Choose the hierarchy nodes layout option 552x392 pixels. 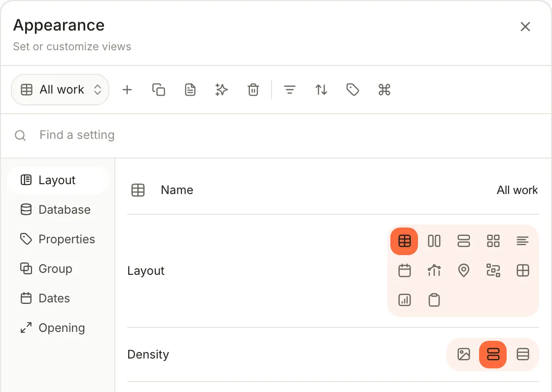[493, 270]
